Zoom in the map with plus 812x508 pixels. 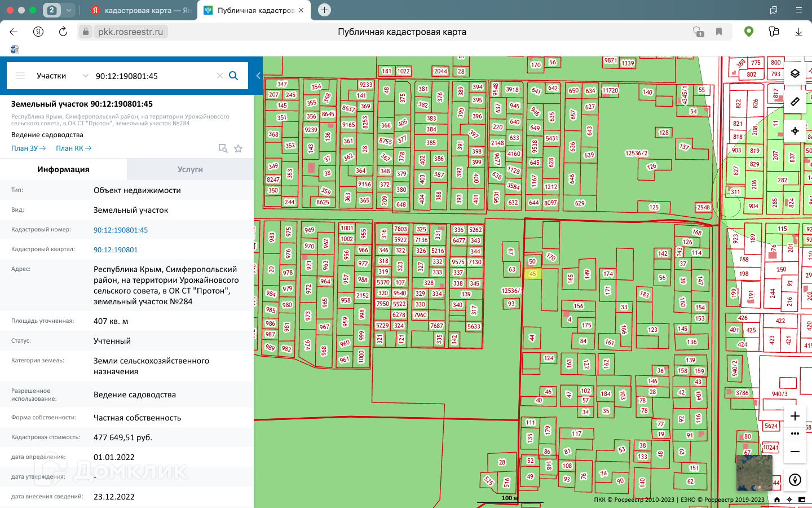795,416
